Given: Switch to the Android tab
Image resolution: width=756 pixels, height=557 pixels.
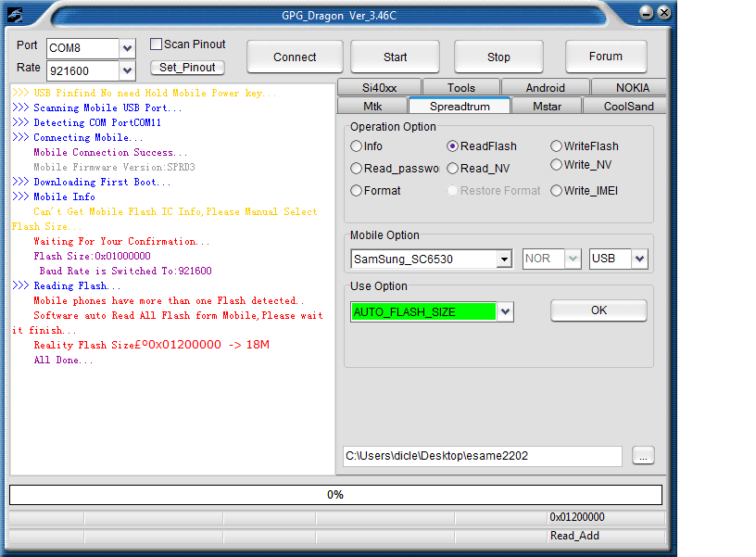Looking at the screenshot, I should (x=546, y=88).
